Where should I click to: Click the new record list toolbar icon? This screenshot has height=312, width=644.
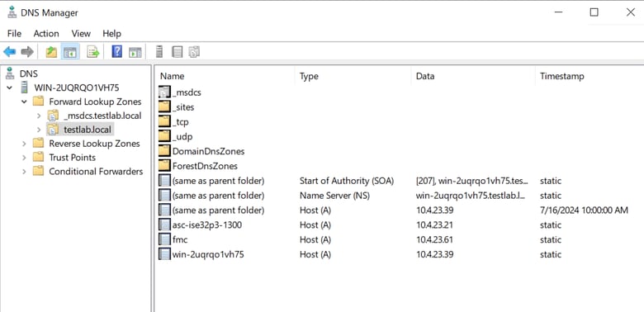click(x=177, y=52)
